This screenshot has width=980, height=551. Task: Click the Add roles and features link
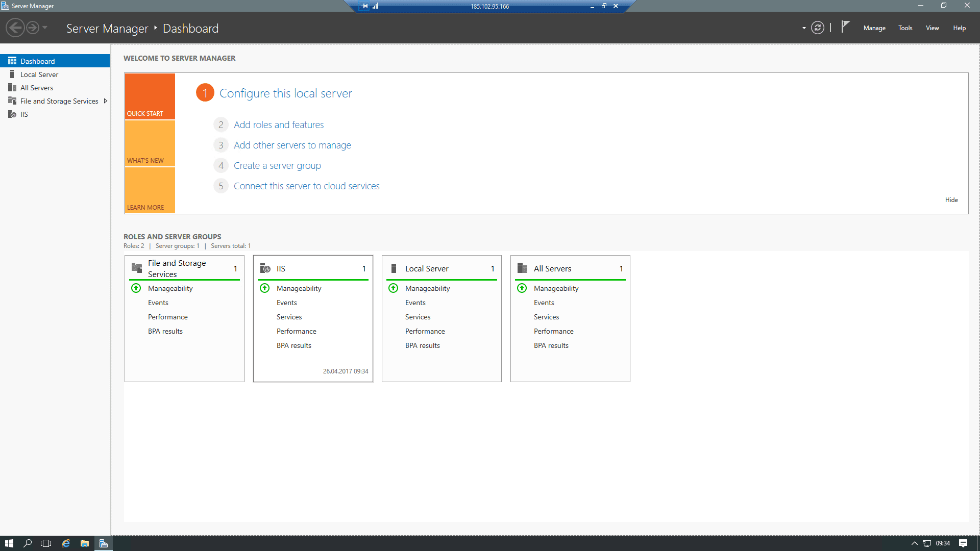279,125
